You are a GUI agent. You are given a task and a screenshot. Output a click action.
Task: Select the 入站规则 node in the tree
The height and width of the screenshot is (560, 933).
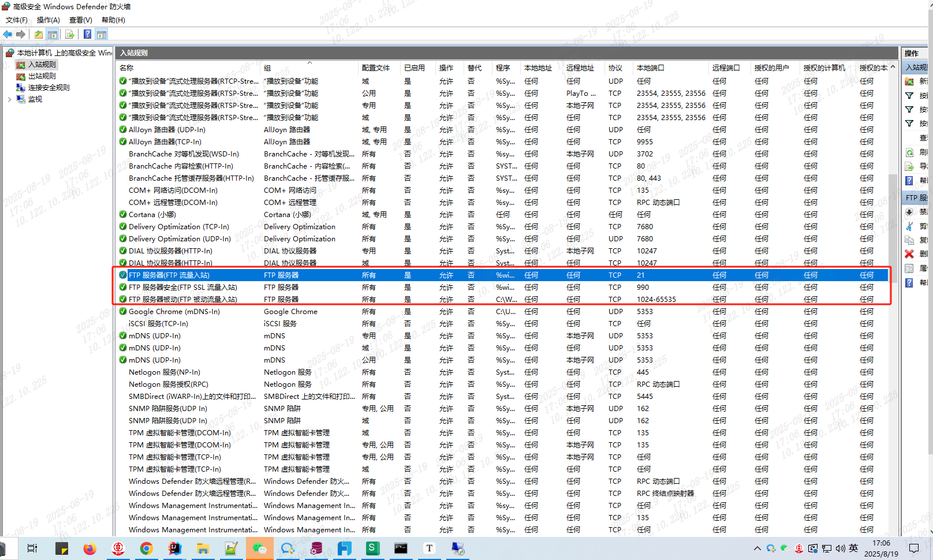[42, 65]
